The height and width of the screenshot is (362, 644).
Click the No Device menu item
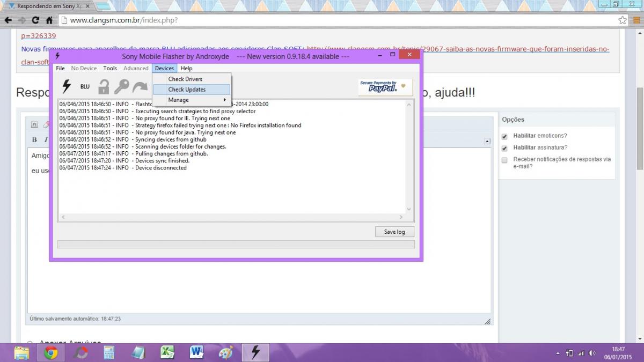coord(84,68)
